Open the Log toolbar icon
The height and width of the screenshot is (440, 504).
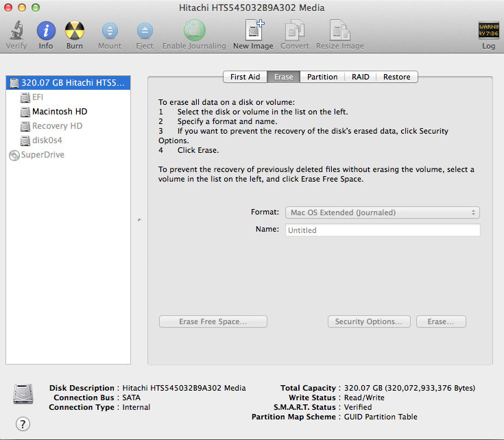point(488,30)
